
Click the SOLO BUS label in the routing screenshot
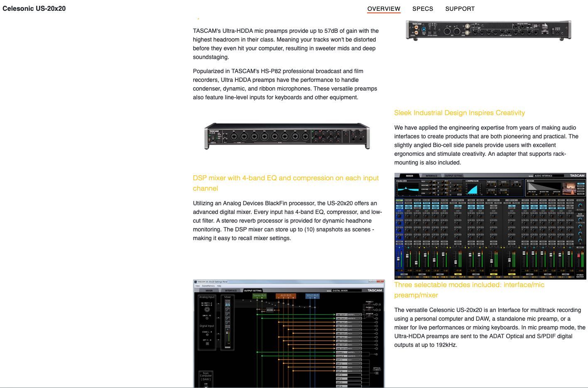[312, 295]
